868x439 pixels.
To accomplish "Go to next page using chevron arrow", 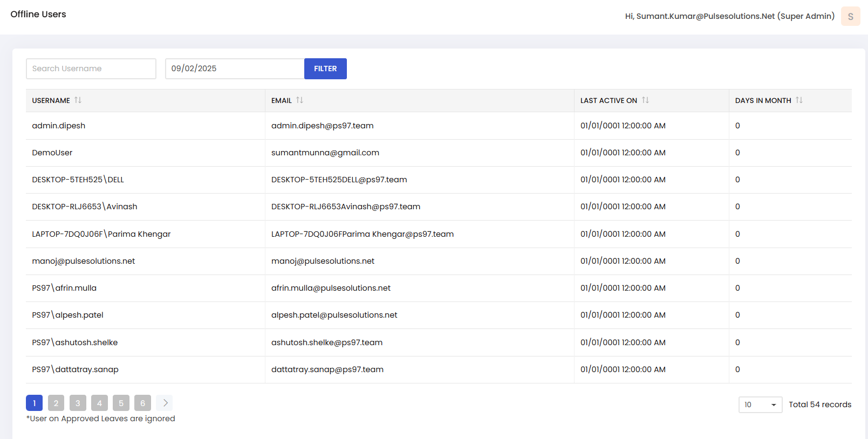I will tap(165, 403).
